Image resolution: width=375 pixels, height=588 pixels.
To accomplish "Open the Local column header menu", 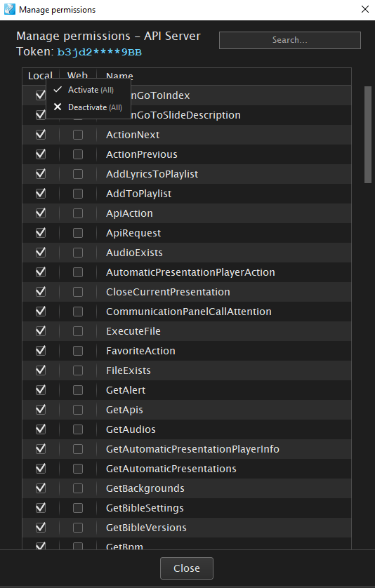I will pyautogui.click(x=40, y=76).
